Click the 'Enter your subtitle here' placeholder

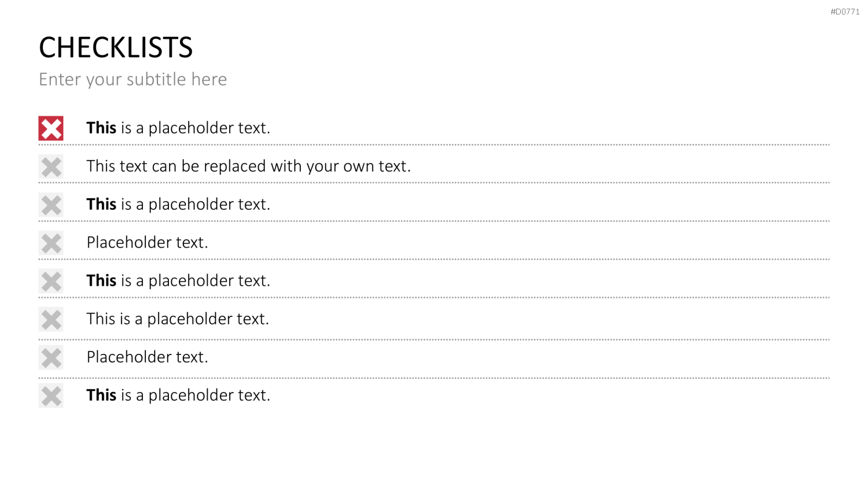(x=133, y=79)
